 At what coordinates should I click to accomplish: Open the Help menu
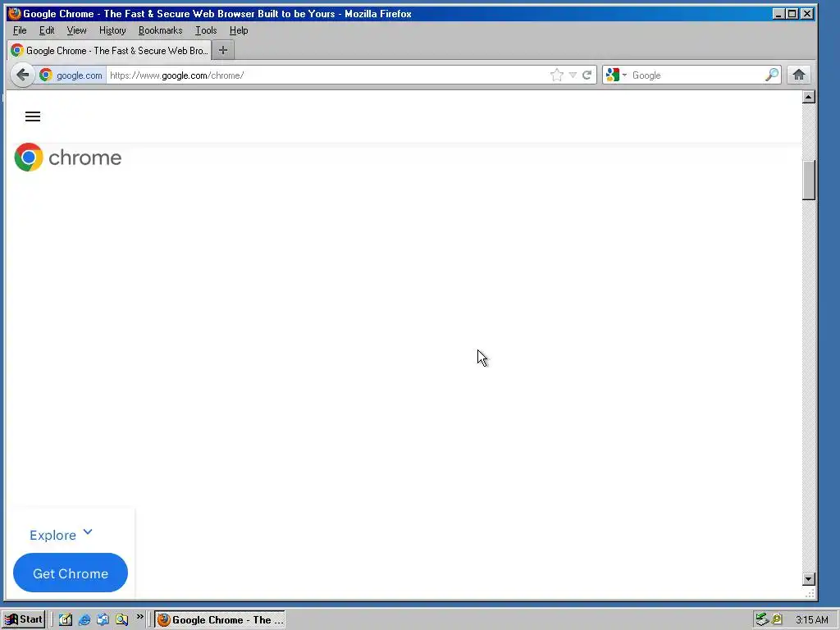(239, 30)
